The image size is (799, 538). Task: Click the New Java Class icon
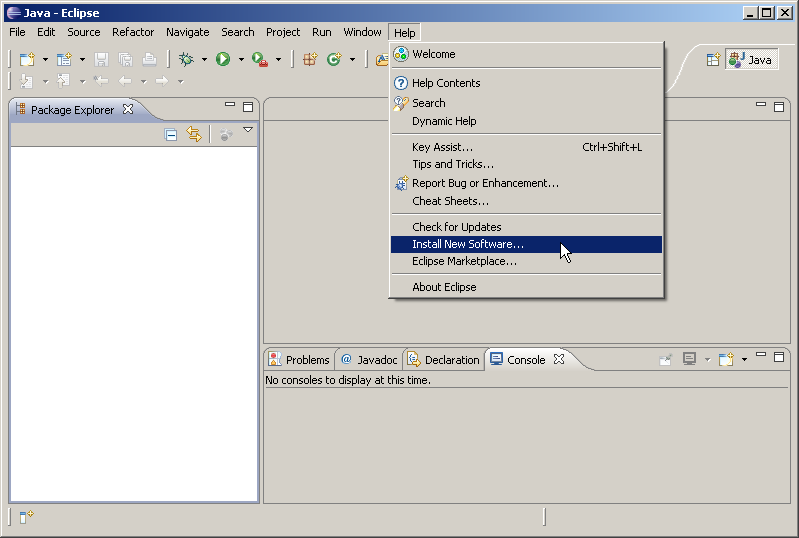click(334, 60)
